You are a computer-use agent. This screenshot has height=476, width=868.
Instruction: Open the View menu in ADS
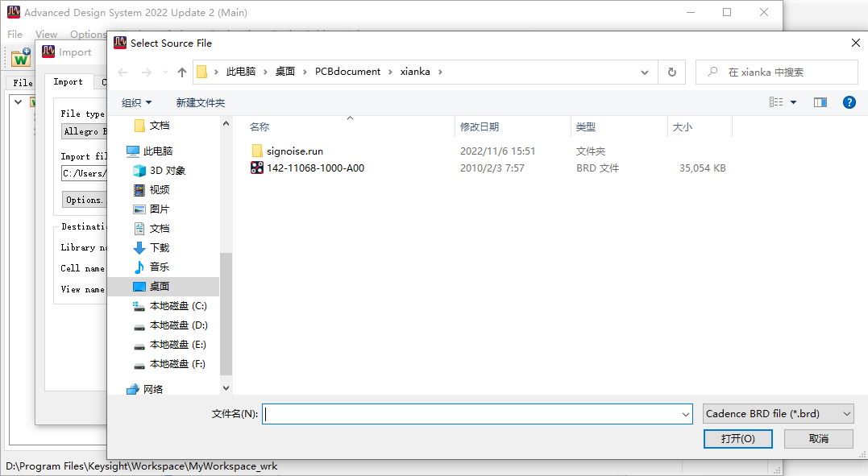(x=47, y=35)
